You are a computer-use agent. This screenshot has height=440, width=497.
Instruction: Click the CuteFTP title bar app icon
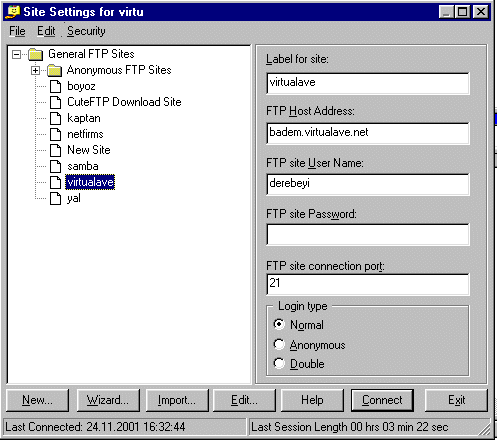click(13, 12)
